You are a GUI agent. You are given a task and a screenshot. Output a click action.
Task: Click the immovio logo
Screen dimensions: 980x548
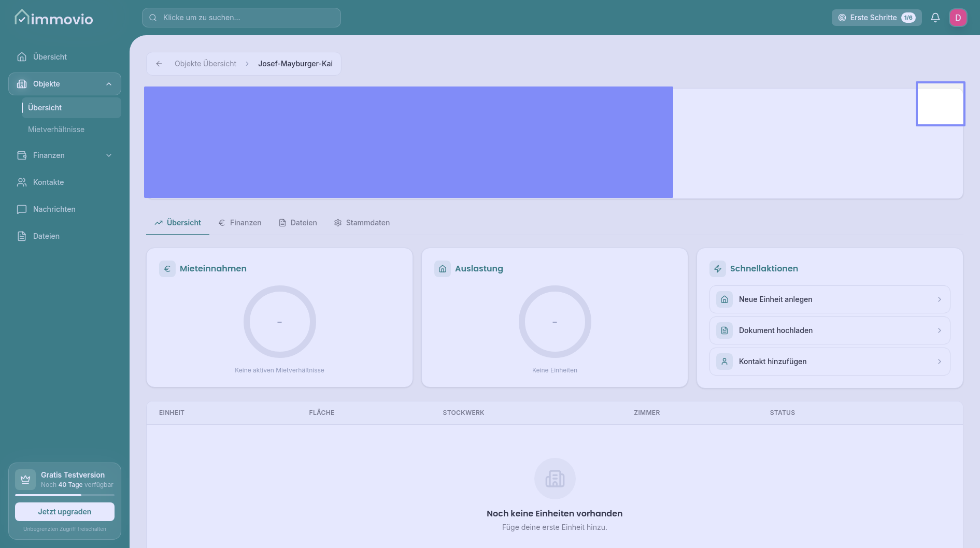click(54, 18)
